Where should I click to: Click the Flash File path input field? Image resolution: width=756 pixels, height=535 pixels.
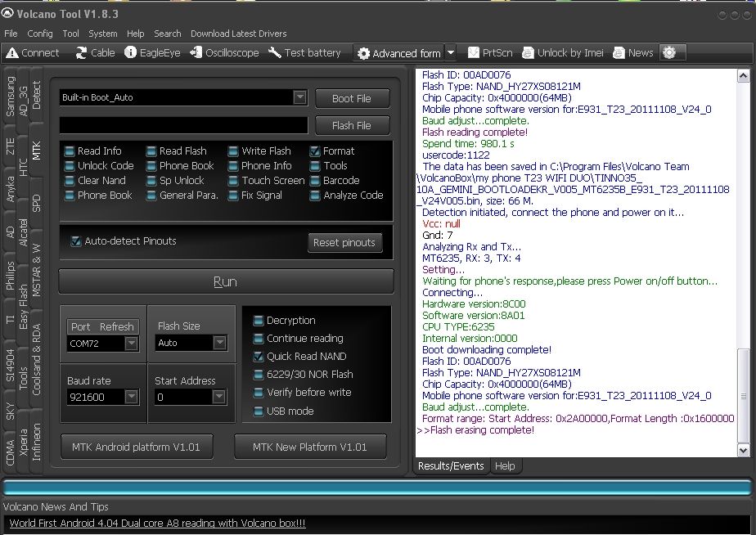tap(183, 125)
